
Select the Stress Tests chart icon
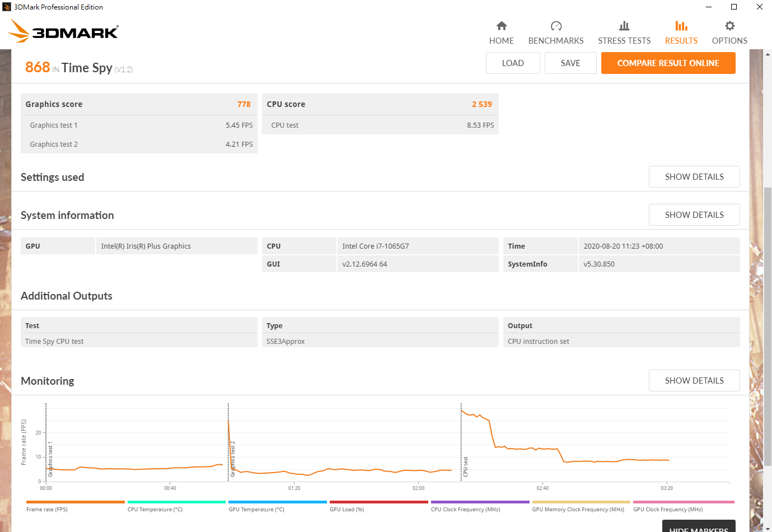click(624, 26)
